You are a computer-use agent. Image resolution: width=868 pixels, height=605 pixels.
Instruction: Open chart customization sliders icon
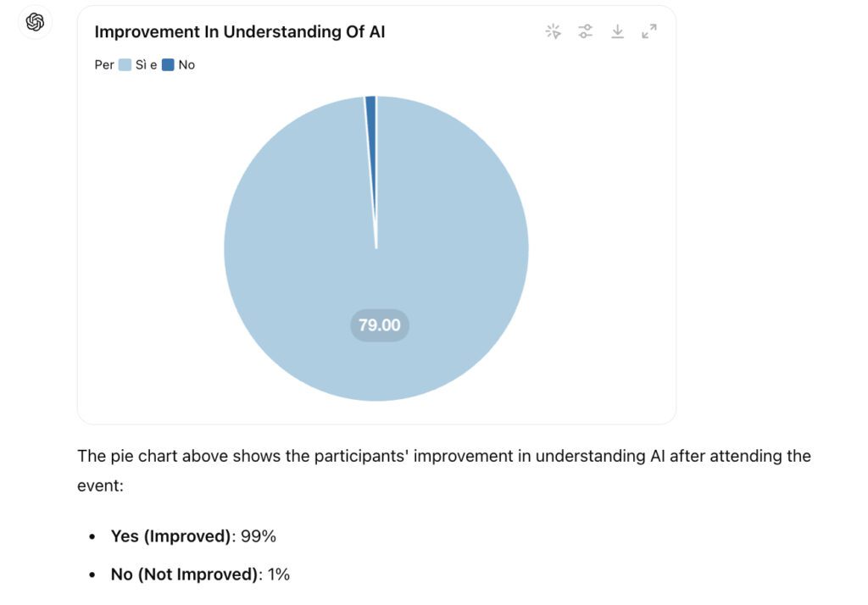pyautogui.click(x=585, y=31)
